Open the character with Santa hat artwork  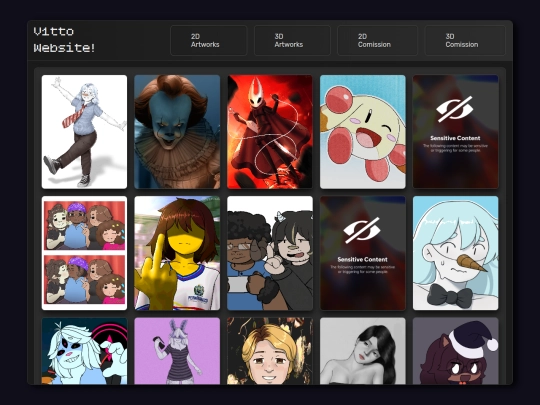456,351
